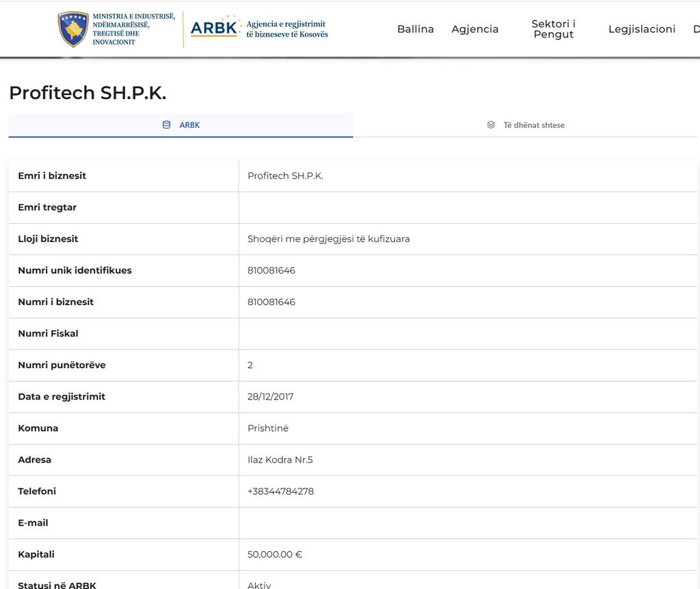Select the Numri unik identifikues label
The image size is (700, 589).
(x=75, y=270)
